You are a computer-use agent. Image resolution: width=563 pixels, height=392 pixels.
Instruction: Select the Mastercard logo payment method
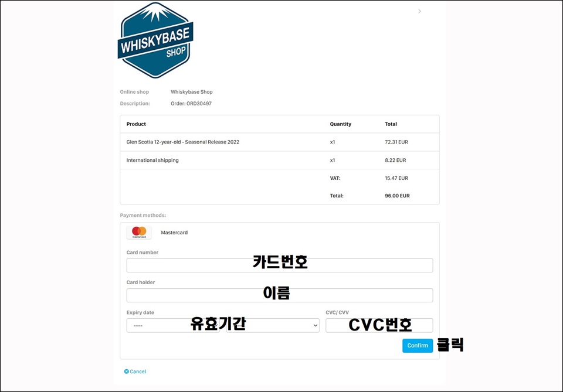(139, 233)
